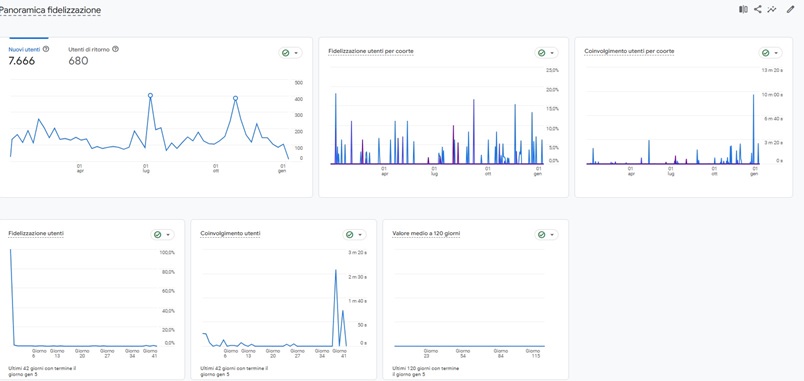Expand dropdown arrow on Coinvolgimento utenti card
The width and height of the screenshot is (804, 381).
(360, 235)
